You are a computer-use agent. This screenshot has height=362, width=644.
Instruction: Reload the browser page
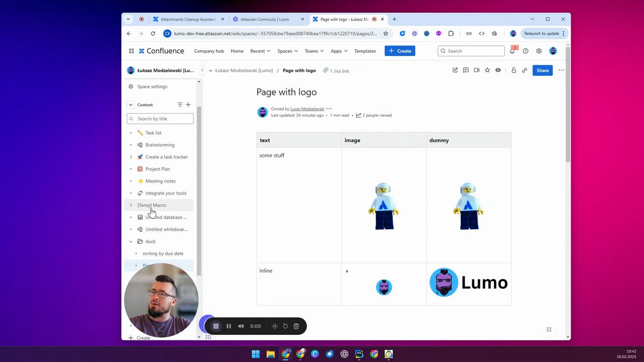pos(153,34)
